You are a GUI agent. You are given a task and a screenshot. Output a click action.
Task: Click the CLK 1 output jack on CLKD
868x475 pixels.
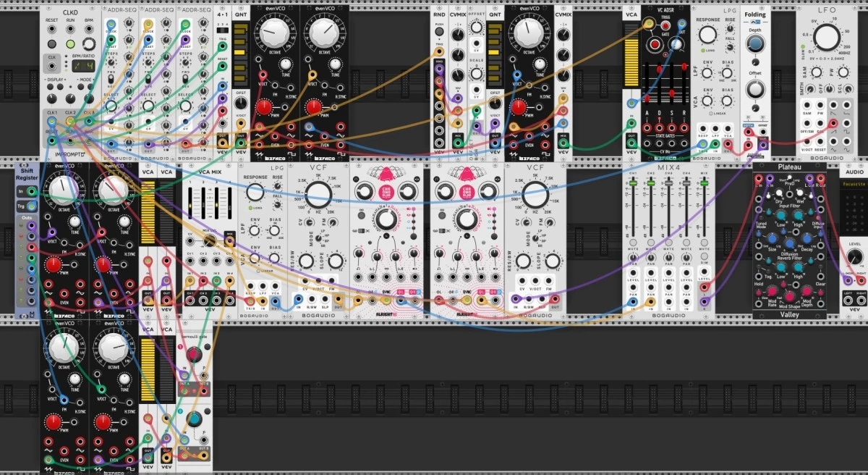[51, 120]
